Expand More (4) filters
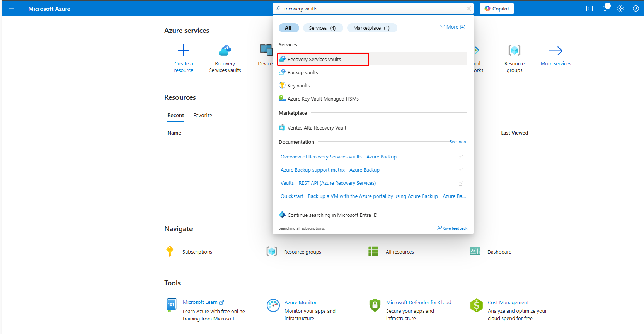Viewport: 644px width, 334px height. tap(453, 27)
